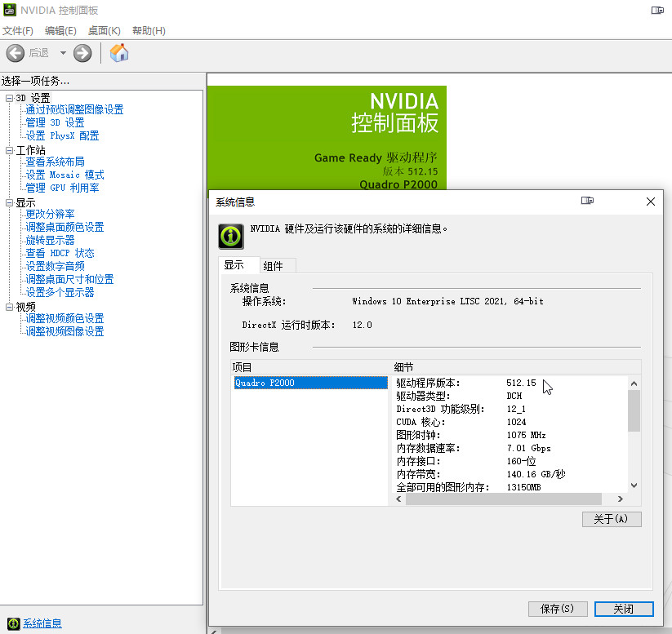Screen dimensions: 672x634
Task: Open 调整桌面尺寸和位置
Action: pos(69,279)
